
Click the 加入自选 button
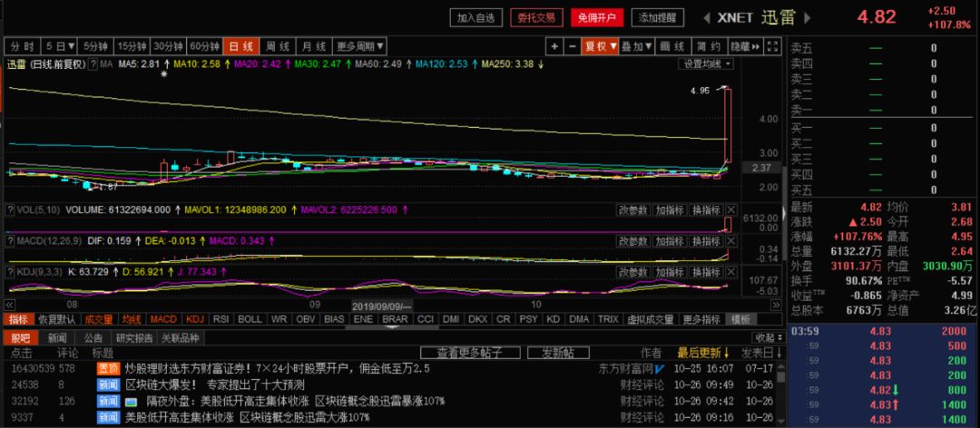click(x=475, y=17)
